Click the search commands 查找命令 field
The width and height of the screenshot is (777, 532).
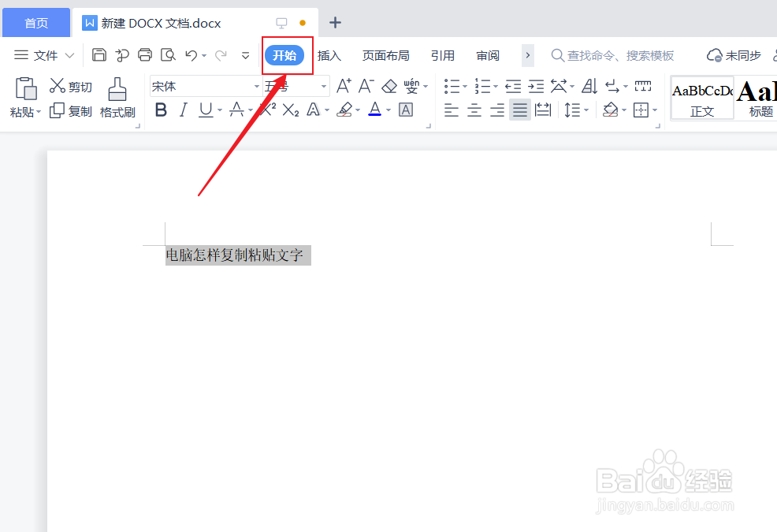[x=613, y=55]
